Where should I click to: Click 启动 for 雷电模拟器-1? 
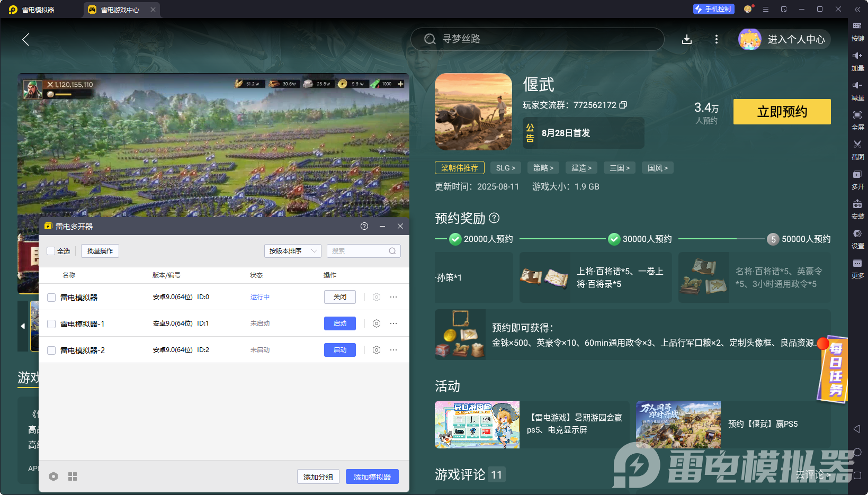[340, 323]
